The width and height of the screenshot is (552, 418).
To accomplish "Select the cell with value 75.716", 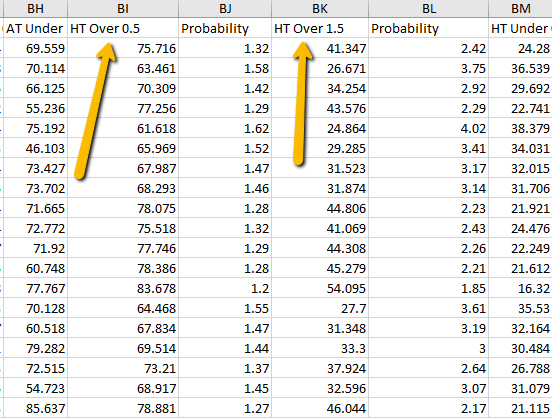I will pyautogui.click(x=123, y=48).
